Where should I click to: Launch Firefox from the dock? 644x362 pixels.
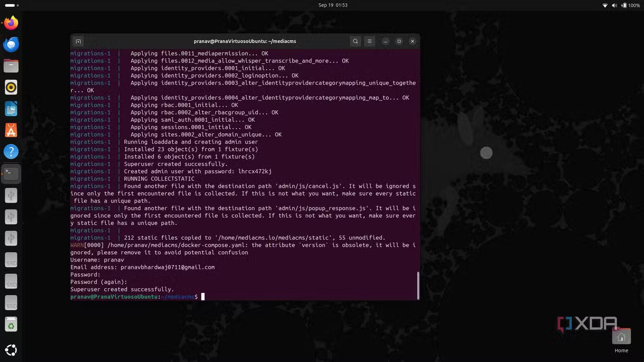[x=11, y=23]
